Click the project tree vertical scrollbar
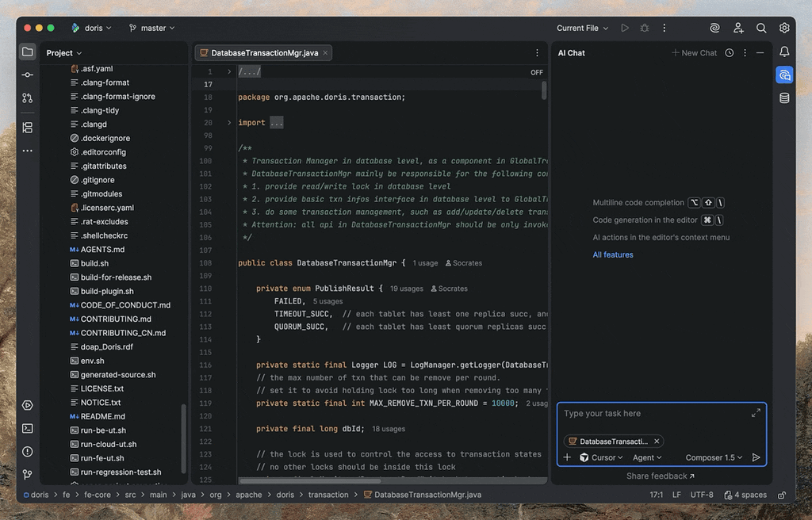The image size is (812, 520). point(183,438)
